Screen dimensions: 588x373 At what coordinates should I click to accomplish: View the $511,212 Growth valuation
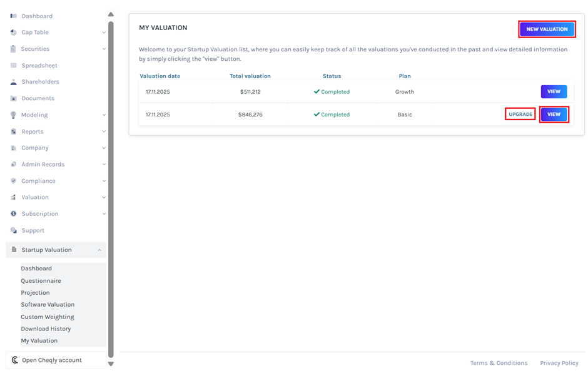point(554,91)
